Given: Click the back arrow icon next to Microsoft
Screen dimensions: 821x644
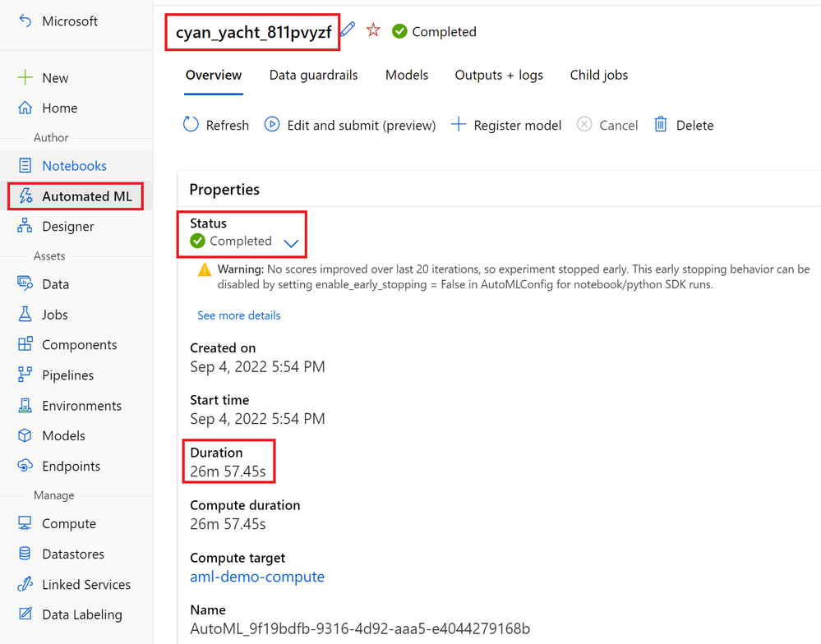Looking at the screenshot, I should [x=25, y=21].
